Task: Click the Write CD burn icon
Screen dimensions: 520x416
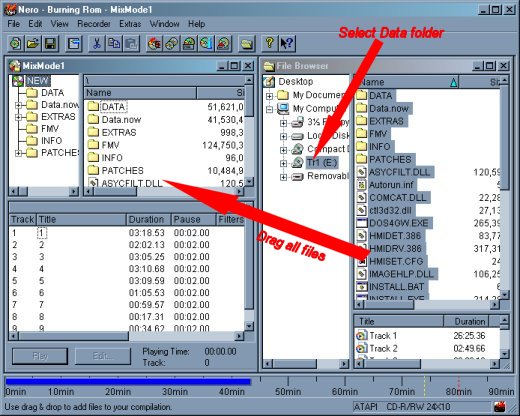Action: (154, 44)
